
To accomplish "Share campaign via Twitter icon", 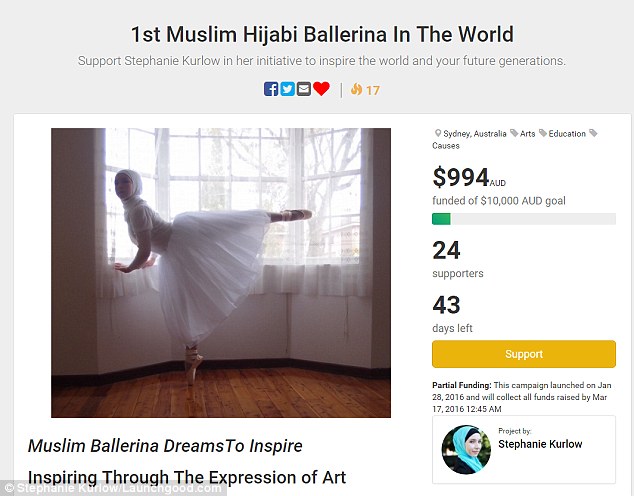I will [287, 89].
